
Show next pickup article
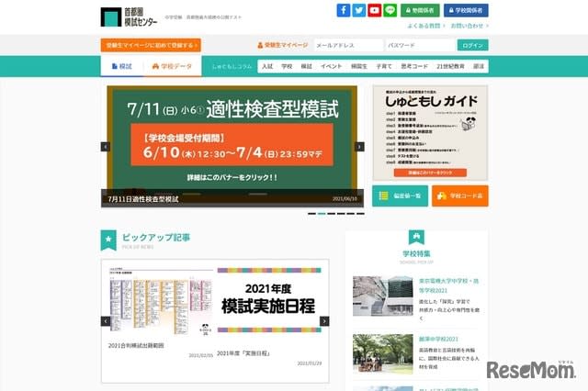pos(324,321)
